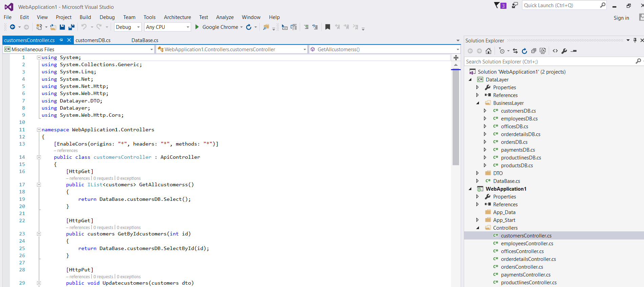Open the Architecture menu
Viewport: 644px width, 287px height.
coord(178,17)
